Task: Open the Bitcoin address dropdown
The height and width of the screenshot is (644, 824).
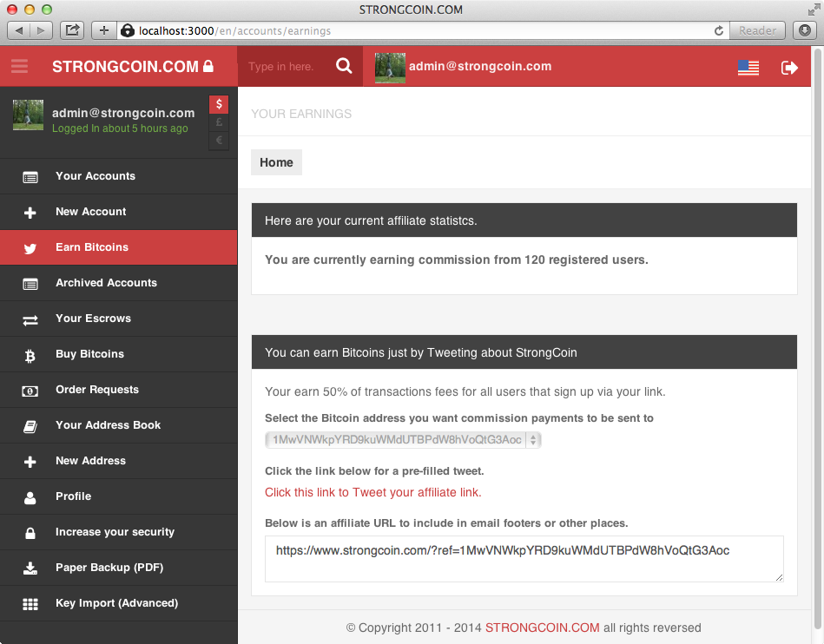Action: tap(403, 440)
